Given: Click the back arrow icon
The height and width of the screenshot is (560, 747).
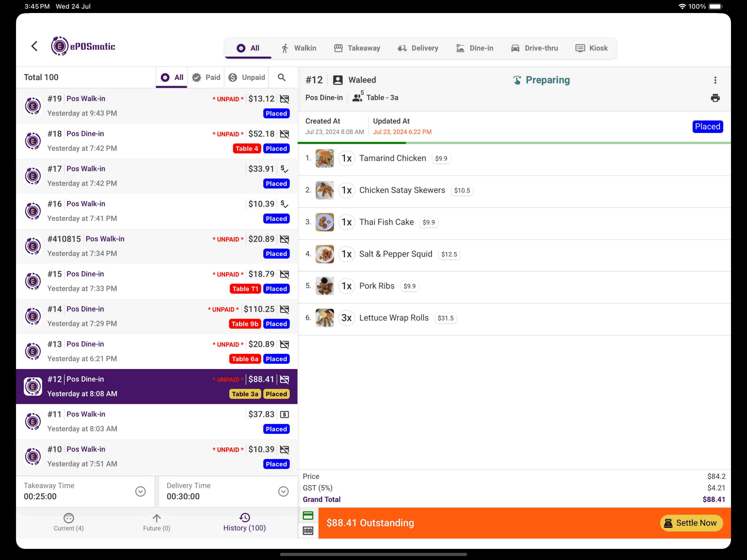Looking at the screenshot, I should (34, 46).
